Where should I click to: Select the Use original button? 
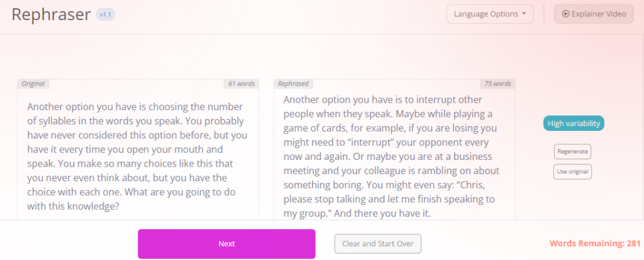pos(572,172)
